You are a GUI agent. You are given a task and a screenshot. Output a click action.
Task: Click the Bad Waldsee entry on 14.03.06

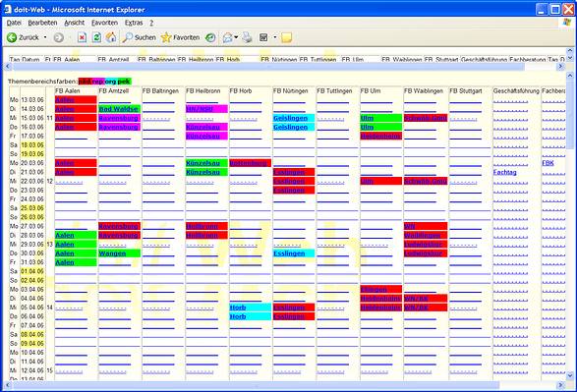[119, 109]
